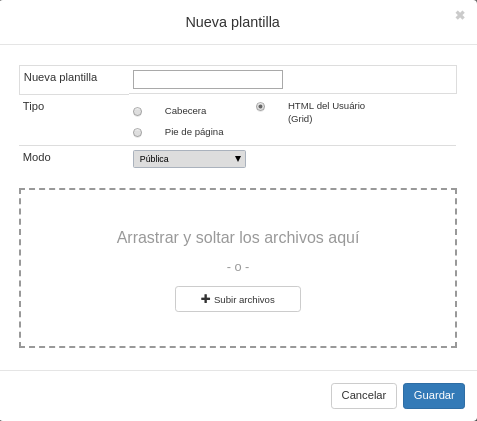Close the Nueva plantilla dialog with X
The image size is (477, 421).
tap(460, 15)
